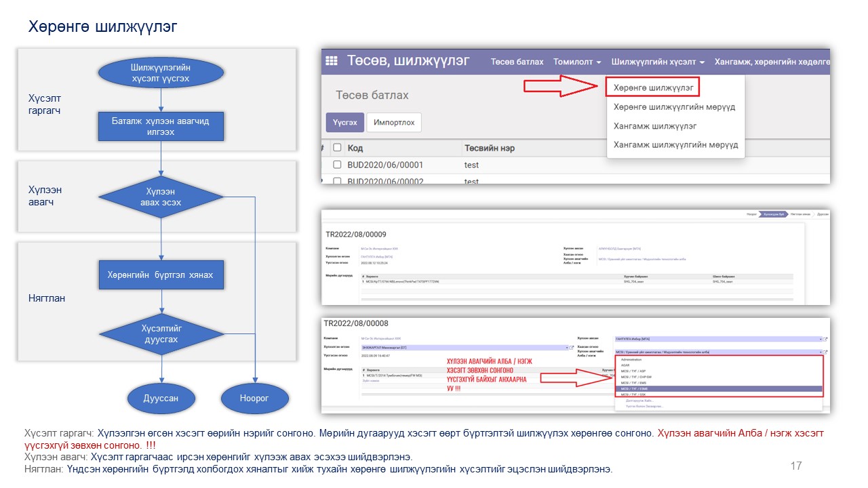868x488 pixels.
Task: Click the Импортлох button
Action: pyautogui.click(x=395, y=122)
